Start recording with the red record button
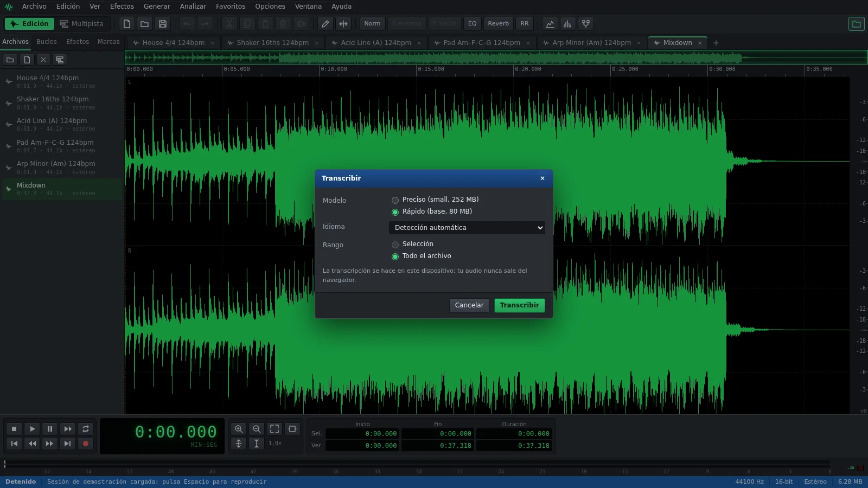 pyautogui.click(x=85, y=444)
